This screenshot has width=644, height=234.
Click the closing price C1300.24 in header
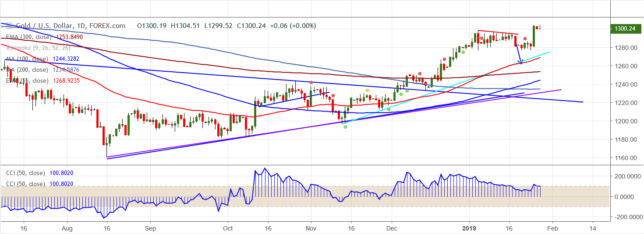pos(251,26)
